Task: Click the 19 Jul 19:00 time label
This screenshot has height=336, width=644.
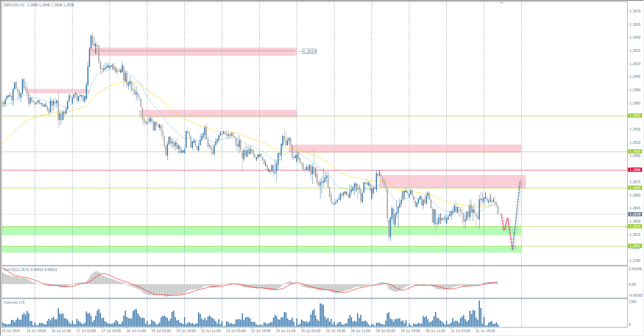Action: (186, 331)
